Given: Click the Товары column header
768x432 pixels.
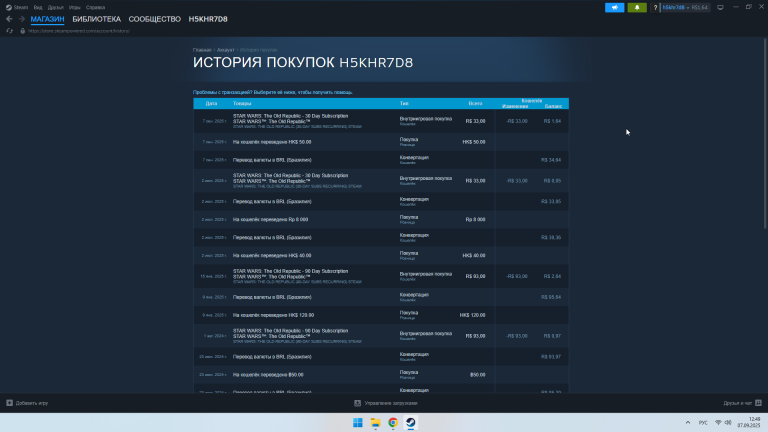Looking at the screenshot, I should coord(242,103).
